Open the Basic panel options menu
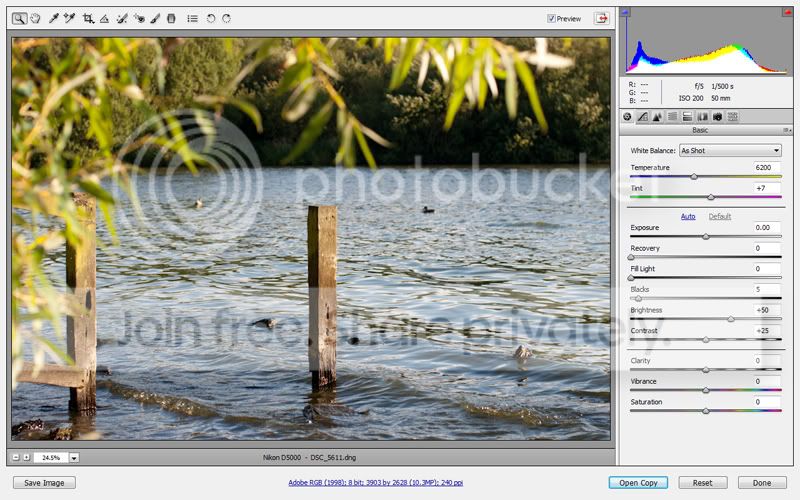Image resolution: width=800 pixels, height=500 pixels. click(788, 131)
